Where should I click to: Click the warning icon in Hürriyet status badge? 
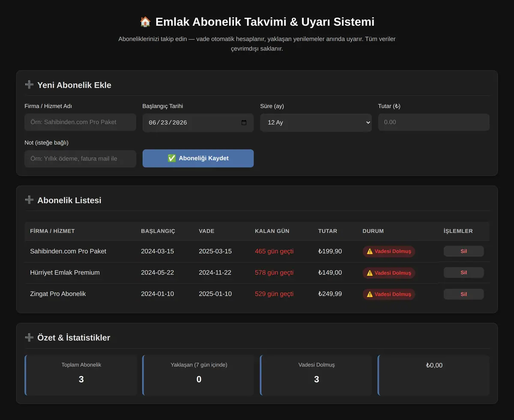[370, 273]
